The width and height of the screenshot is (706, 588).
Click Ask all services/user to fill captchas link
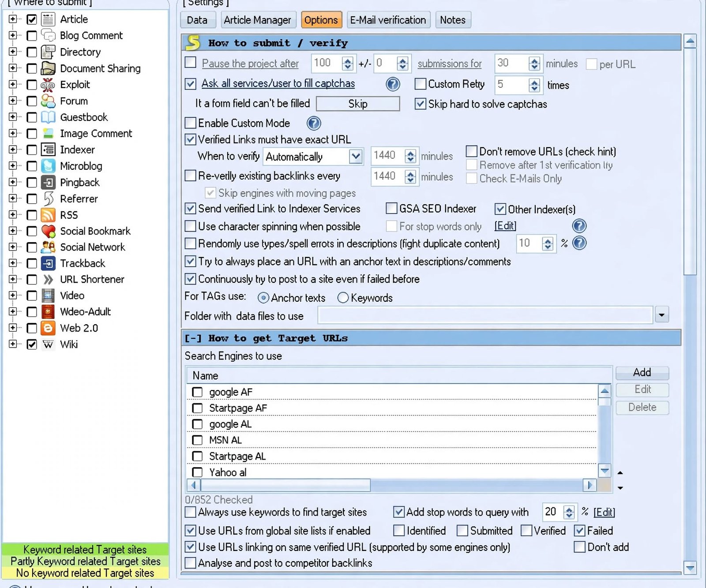click(x=278, y=83)
